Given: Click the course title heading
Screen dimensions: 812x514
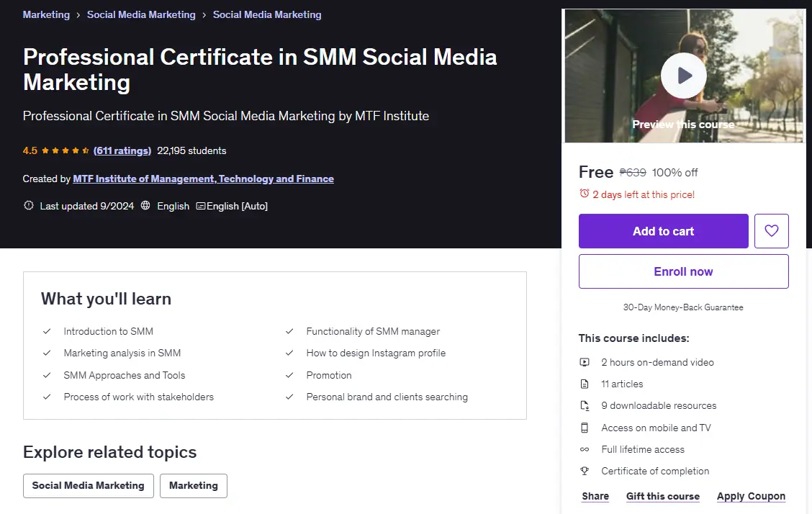Looking at the screenshot, I should (260, 69).
